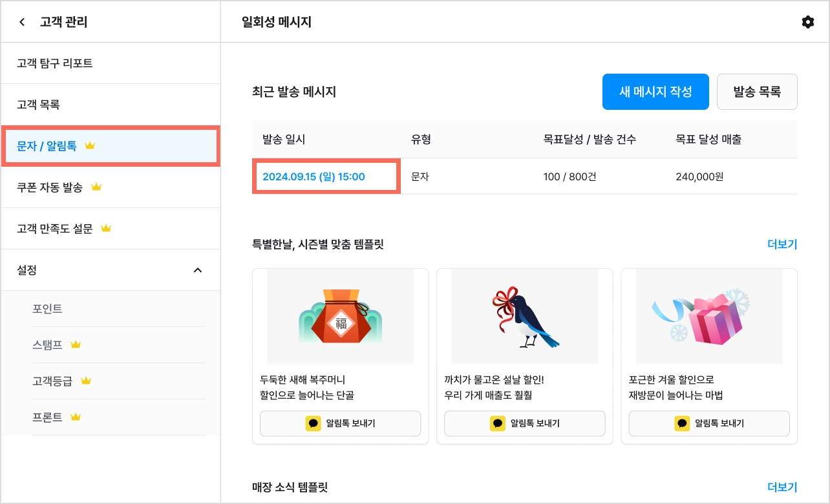Open the 2024.09.15 (일) 15:00 message link

coord(314,176)
